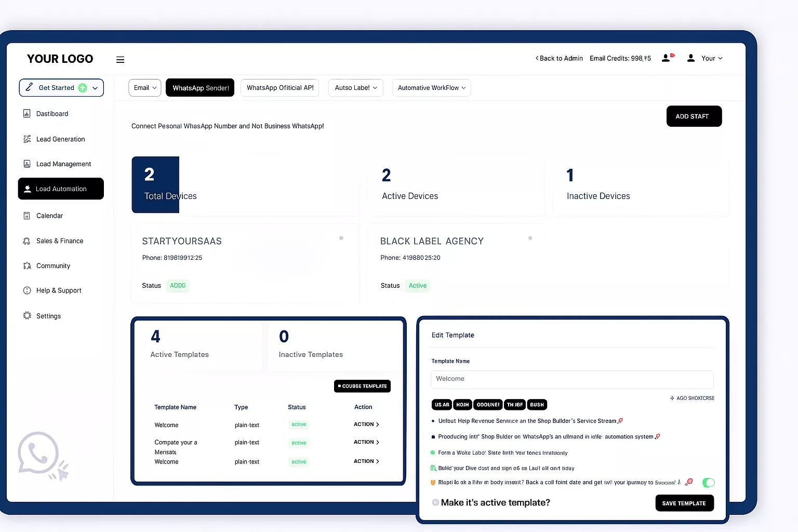
Task: Switch to WhatsApp Sender tab
Action: click(200, 88)
